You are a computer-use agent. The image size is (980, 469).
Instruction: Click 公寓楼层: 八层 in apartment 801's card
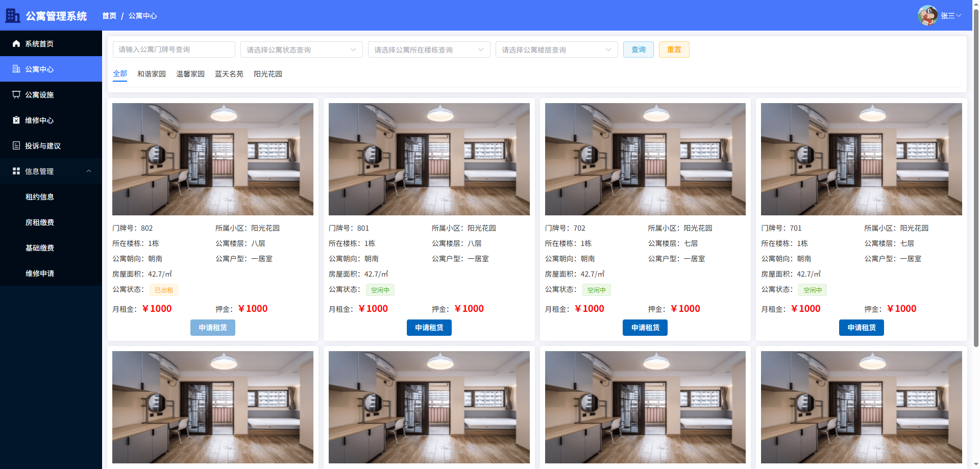point(457,243)
